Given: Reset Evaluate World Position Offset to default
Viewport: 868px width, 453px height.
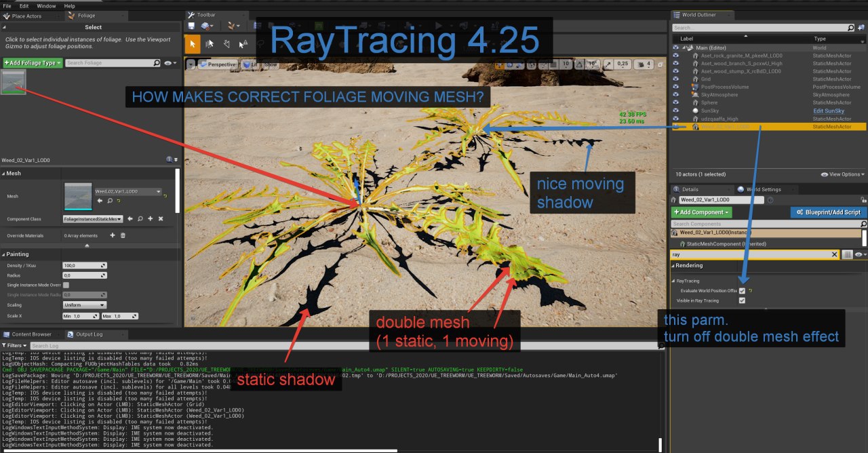Looking at the screenshot, I should 751,290.
